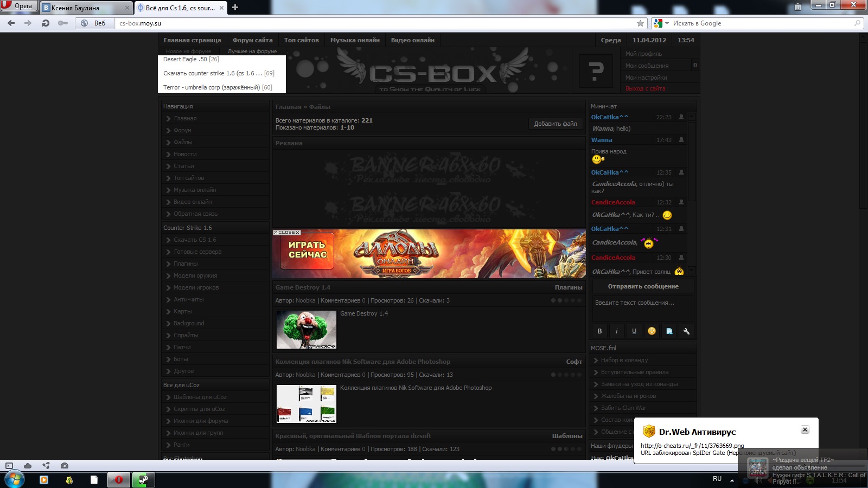
Task: Open the Opera menu button
Action: 18,6
